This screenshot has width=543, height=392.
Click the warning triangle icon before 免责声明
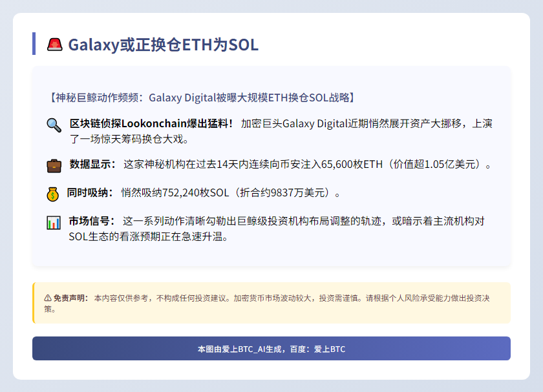[x=48, y=298]
